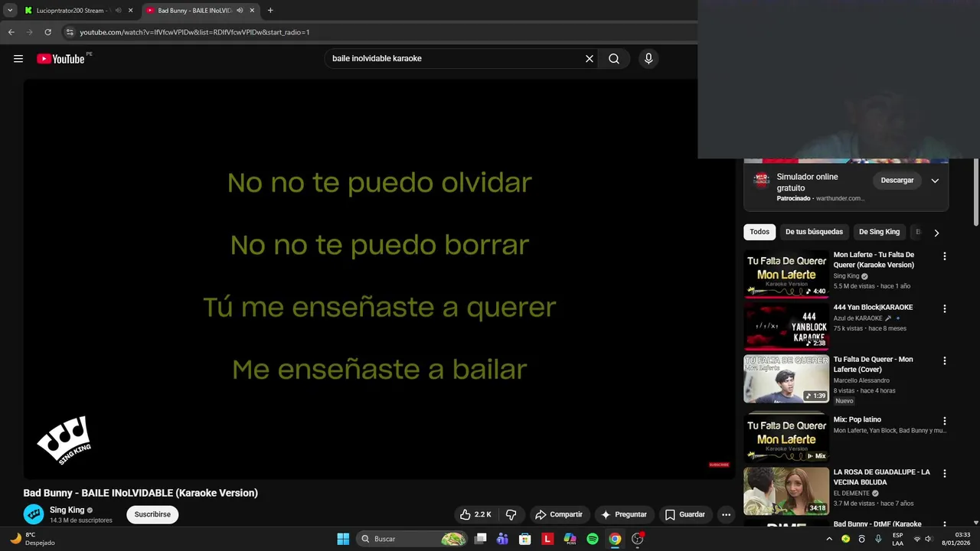Share the video with Compartir
This screenshot has height=551, width=980.
(x=559, y=515)
